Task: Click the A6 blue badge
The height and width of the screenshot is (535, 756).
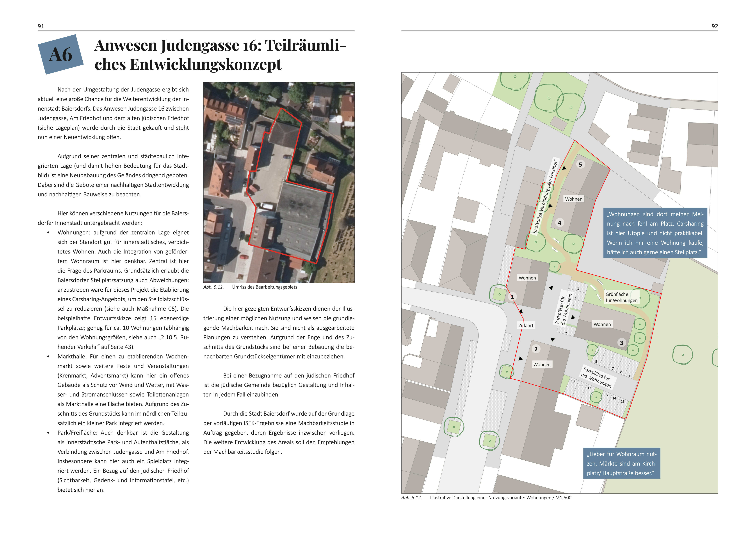Action: point(61,54)
